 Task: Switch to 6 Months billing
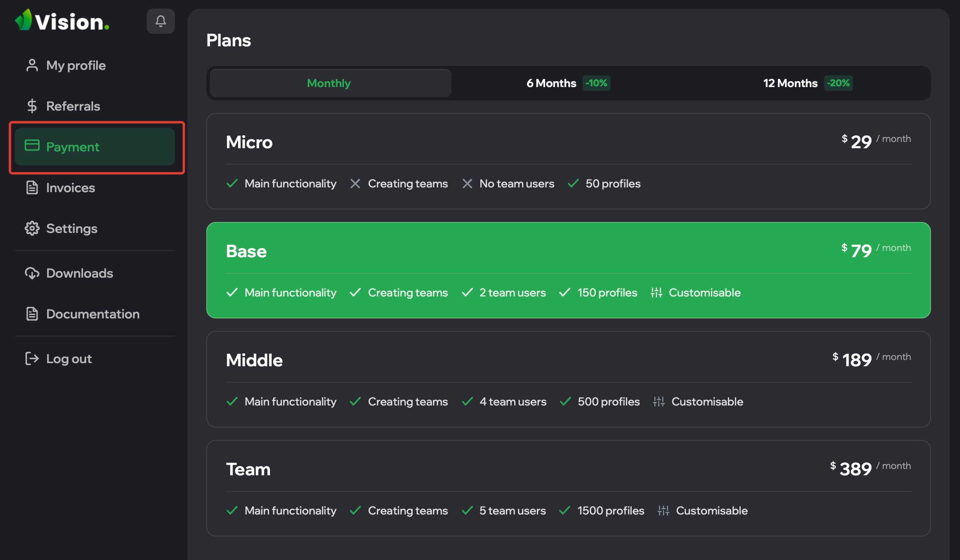[x=568, y=83]
